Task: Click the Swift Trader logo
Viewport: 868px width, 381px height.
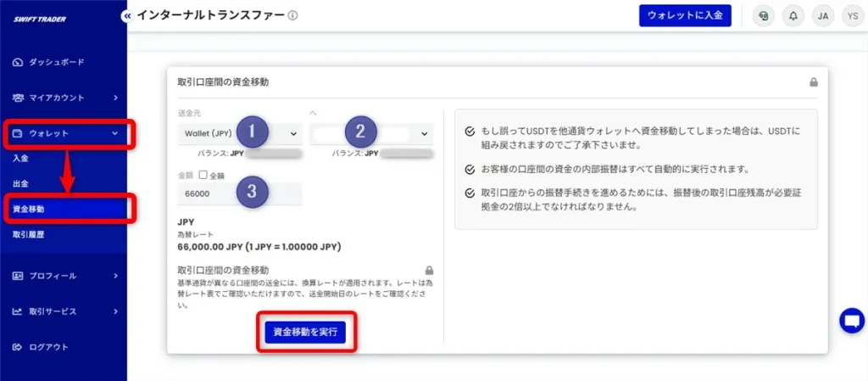Action: 40,20
